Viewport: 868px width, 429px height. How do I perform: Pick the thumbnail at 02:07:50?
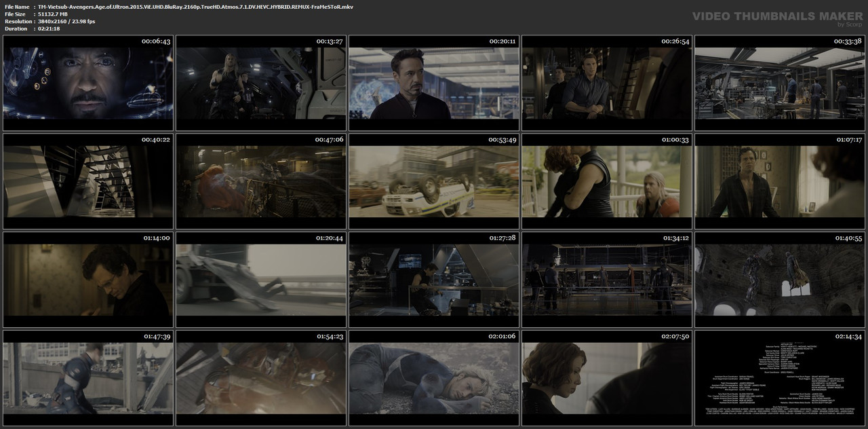(x=607, y=378)
